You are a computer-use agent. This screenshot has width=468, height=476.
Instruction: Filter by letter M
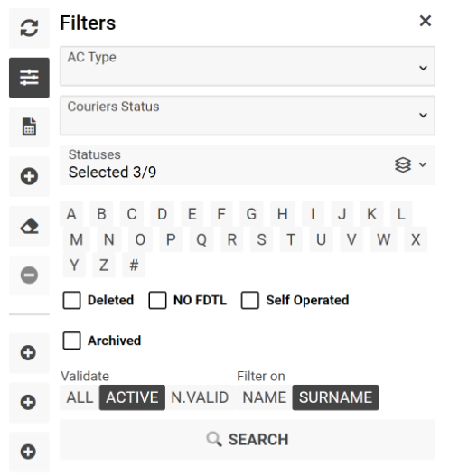76,239
